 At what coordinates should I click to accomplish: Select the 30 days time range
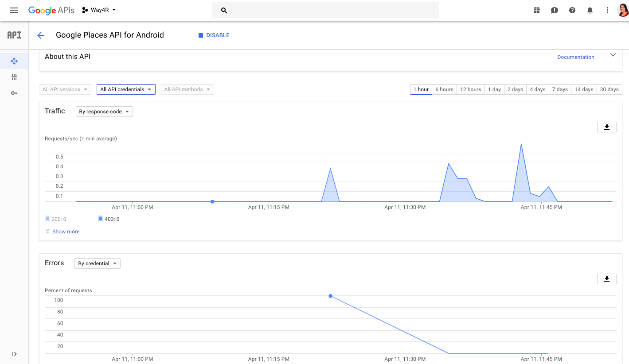point(609,89)
